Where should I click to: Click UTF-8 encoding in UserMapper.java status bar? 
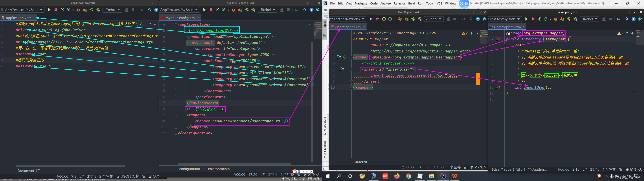tap(595, 169)
